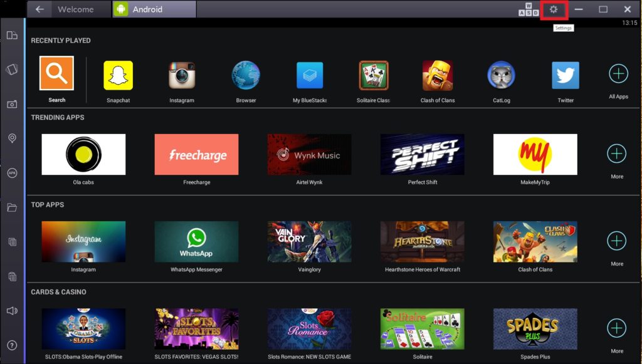Screen dimensions: 642x364
Task: Click the 13:15 clock text
Action: pyautogui.click(x=629, y=23)
